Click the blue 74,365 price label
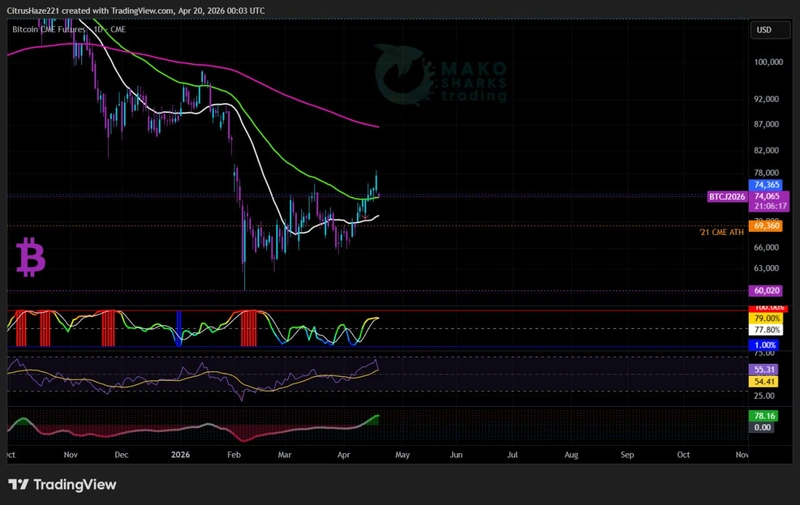The height and width of the screenshot is (505, 800). (767, 185)
